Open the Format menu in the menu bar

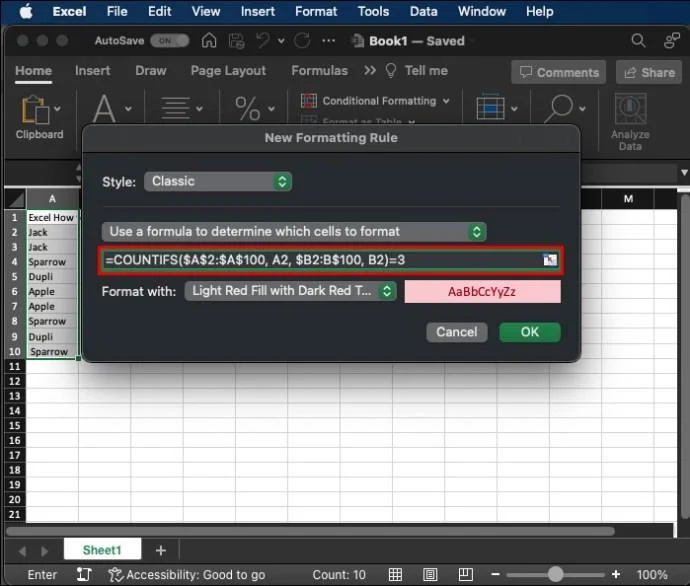tap(316, 11)
